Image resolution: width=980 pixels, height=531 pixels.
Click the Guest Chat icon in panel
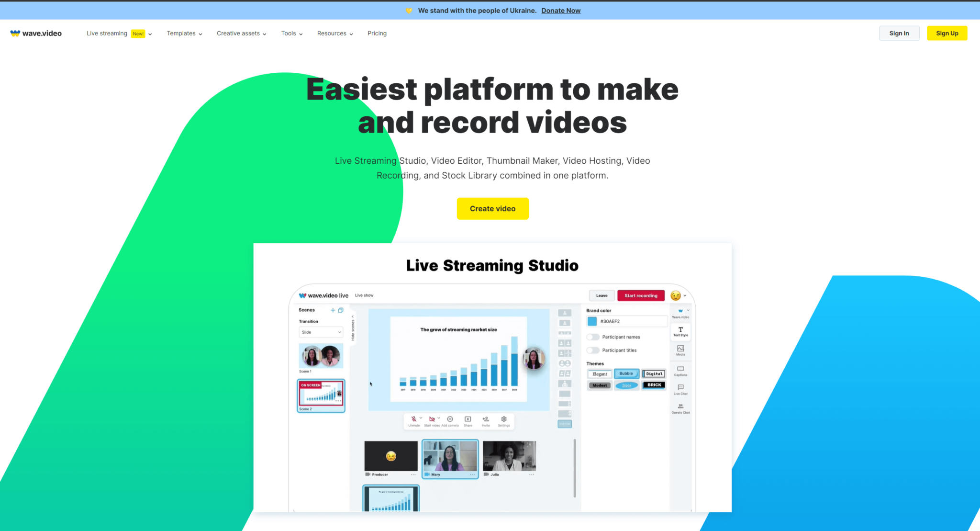pos(681,406)
